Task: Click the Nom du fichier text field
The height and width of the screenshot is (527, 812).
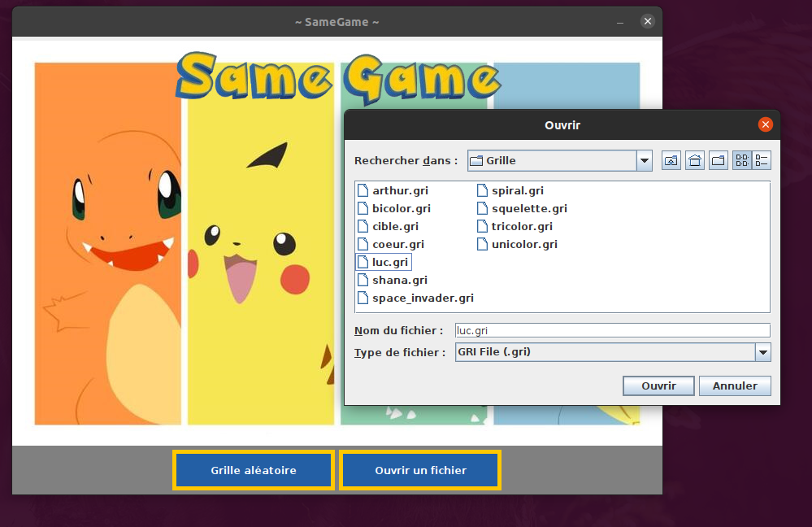Action: coord(611,330)
